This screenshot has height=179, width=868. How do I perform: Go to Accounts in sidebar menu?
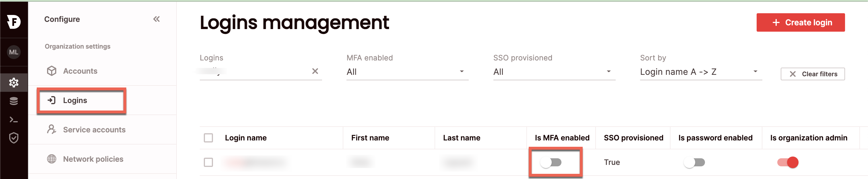80,71
